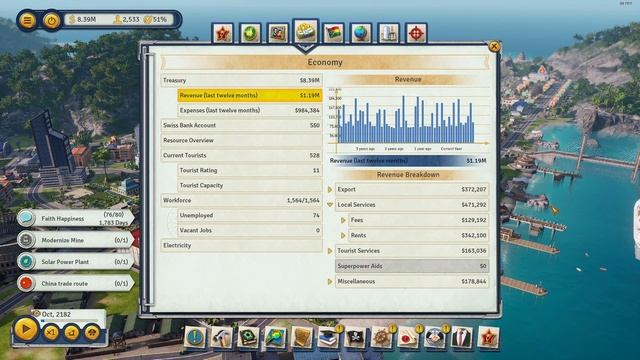
Task: Expand the Miscellaneous arrow
Action: pyautogui.click(x=330, y=282)
